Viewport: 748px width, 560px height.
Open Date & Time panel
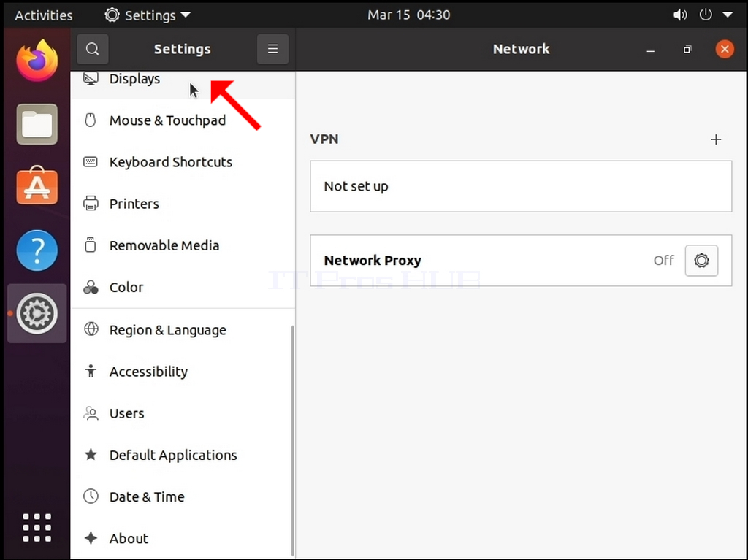pyautogui.click(x=183, y=496)
